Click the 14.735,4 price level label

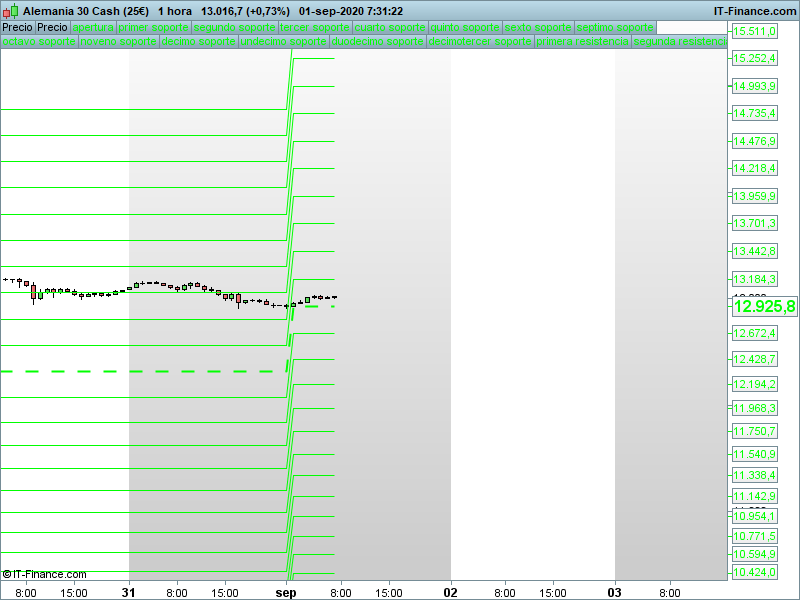755,113
